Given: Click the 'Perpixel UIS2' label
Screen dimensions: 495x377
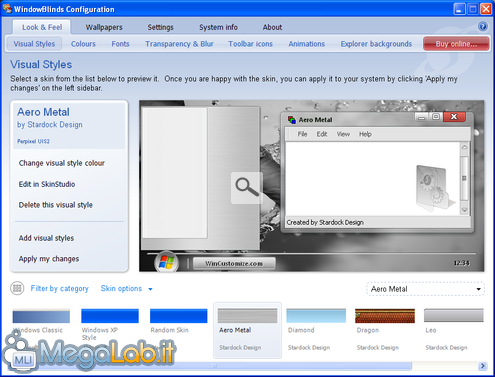Looking at the screenshot, I should click(33, 141).
